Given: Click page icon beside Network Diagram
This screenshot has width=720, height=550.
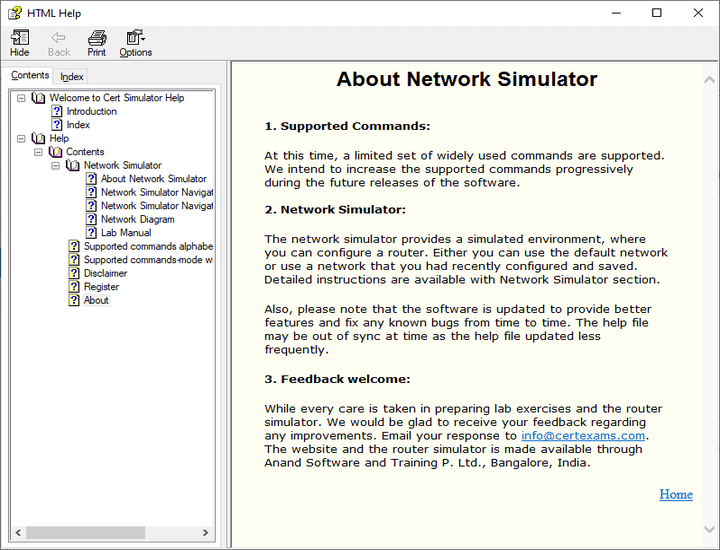Looking at the screenshot, I should point(91,219).
